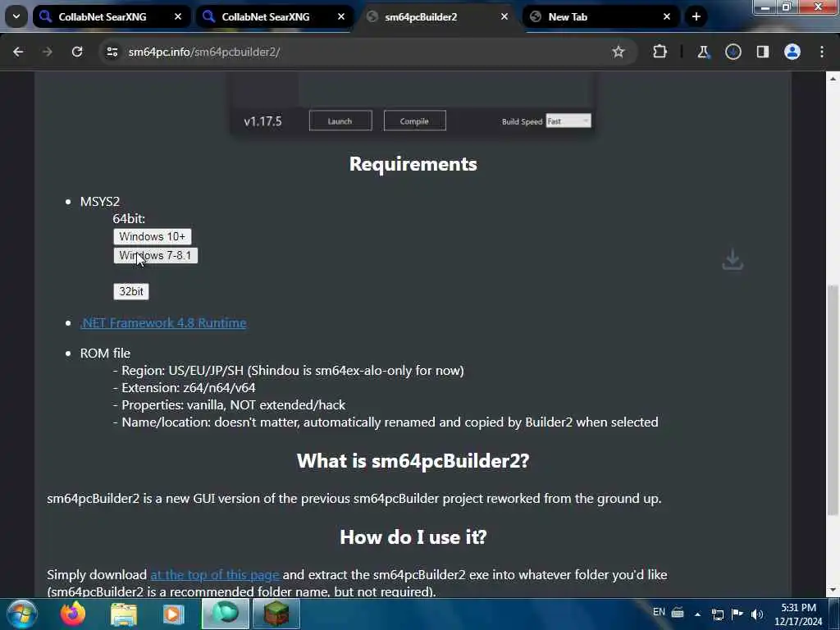Open network status tray icon
Viewport: 840px width, 630px height.
[x=717, y=614]
